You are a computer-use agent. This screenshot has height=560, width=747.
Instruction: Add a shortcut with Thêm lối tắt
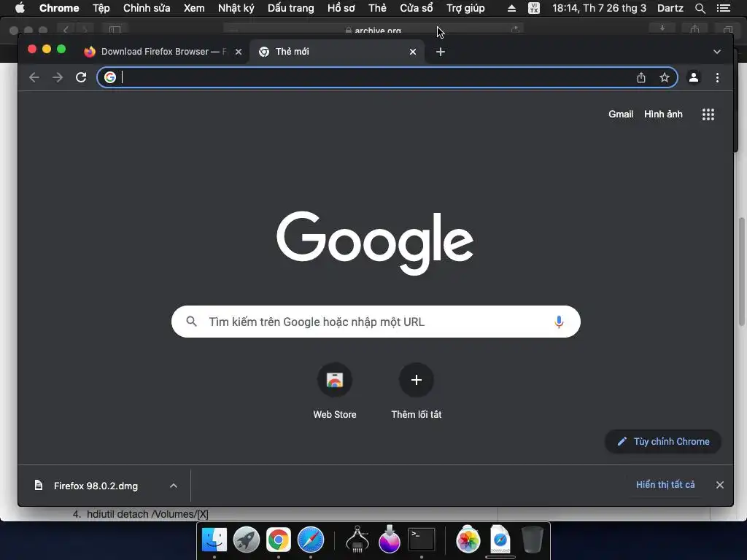pos(417,391)
